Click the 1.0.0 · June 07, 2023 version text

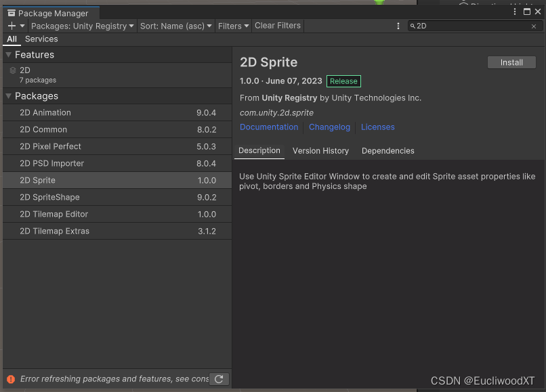(280, 81)
